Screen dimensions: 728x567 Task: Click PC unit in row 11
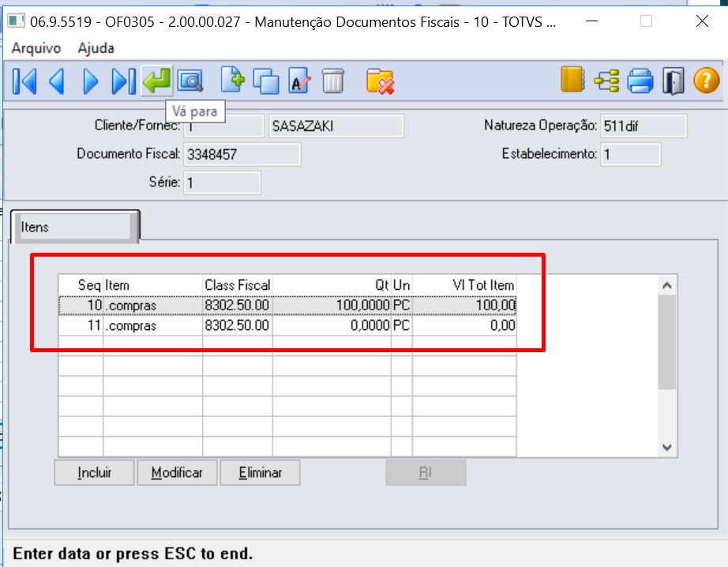click(x=402, y=325)
